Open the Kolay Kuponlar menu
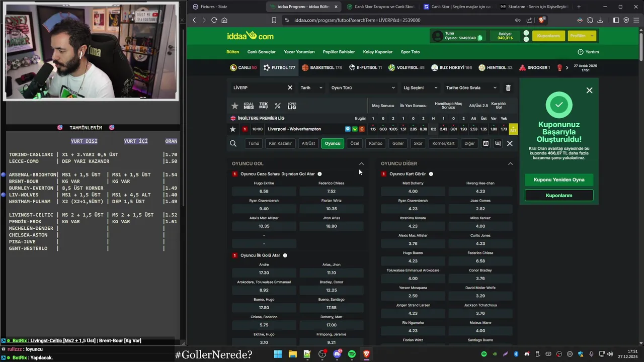The image size is (644, 362). 378,52
